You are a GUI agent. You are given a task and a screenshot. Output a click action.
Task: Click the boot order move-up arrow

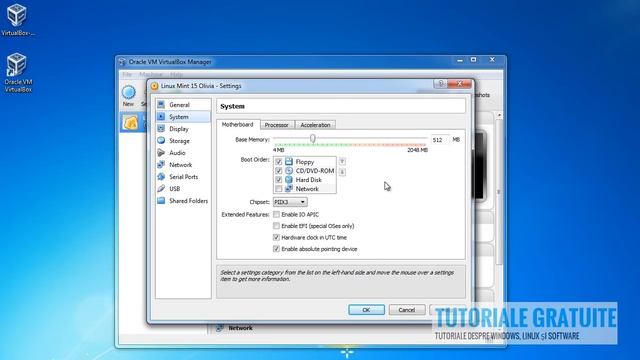click(342, 162)
